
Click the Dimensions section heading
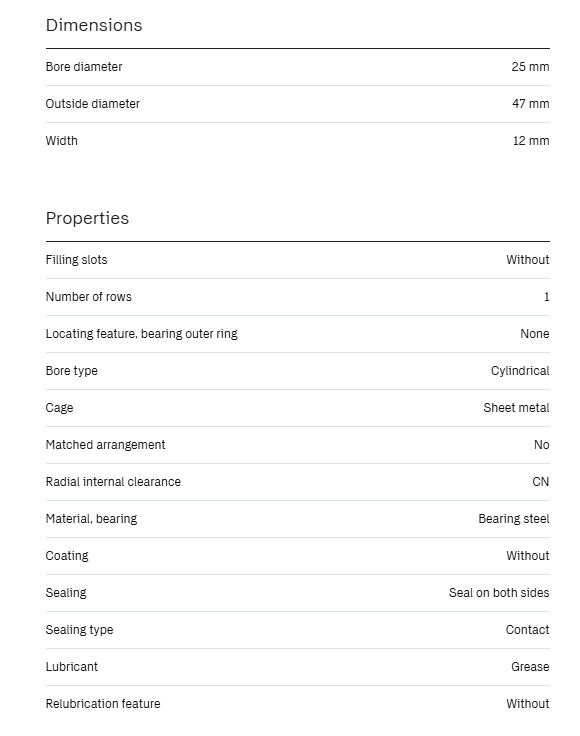pyautogui.click(x=94, y=25)
